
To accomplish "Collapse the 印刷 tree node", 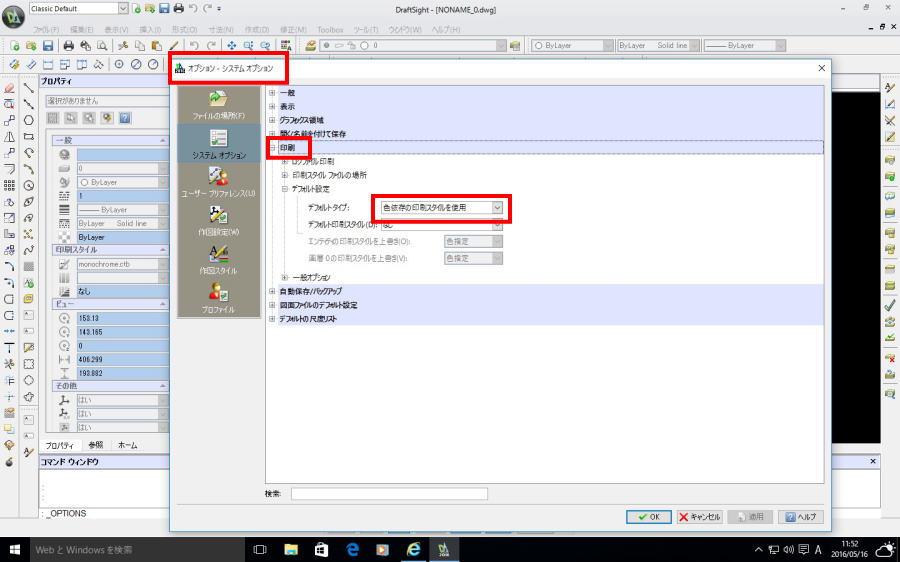I will 273,148.
